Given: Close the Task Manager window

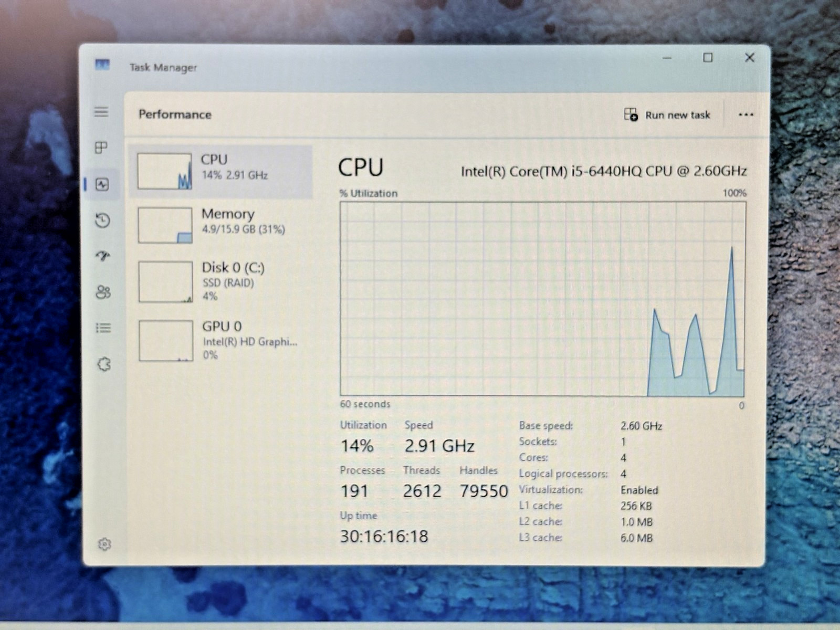Looking at the screenshot, I should pyautogui.click(x=750, y=57).
